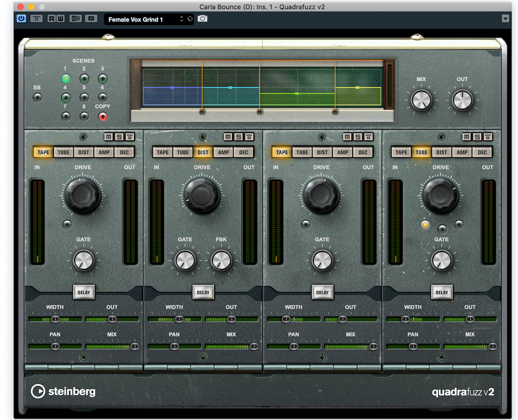This screenshot has width=518, height=420.
Task: Select TUBE mode in band 1
Action: pyautogui.click(x=63, y=152)
